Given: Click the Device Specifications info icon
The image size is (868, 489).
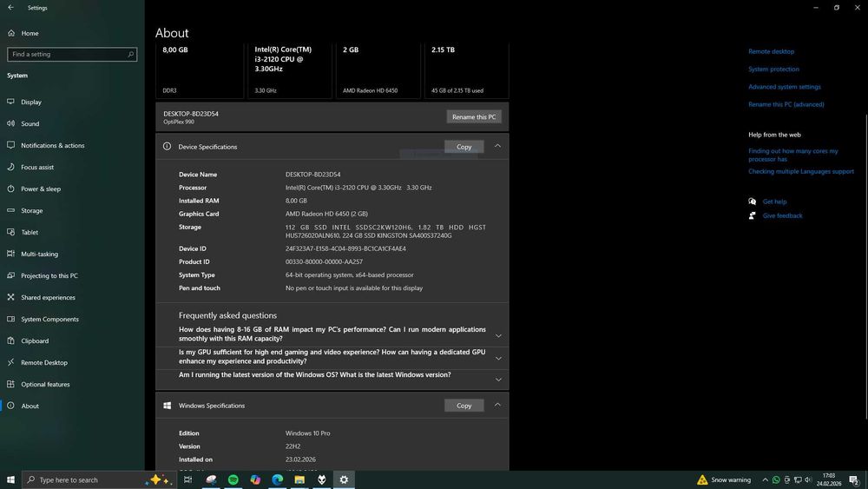Looking at the screenshot, I should [x=167, y=146].
